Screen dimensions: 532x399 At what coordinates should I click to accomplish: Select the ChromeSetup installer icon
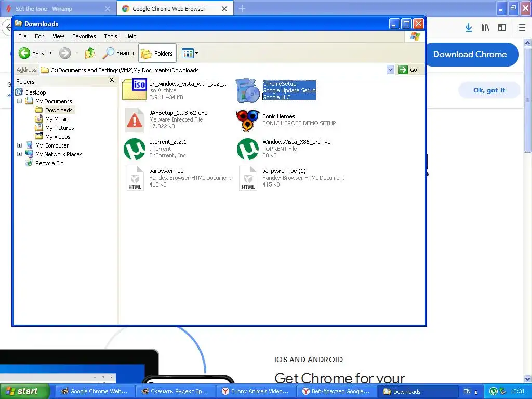click(x=247, y=90)
